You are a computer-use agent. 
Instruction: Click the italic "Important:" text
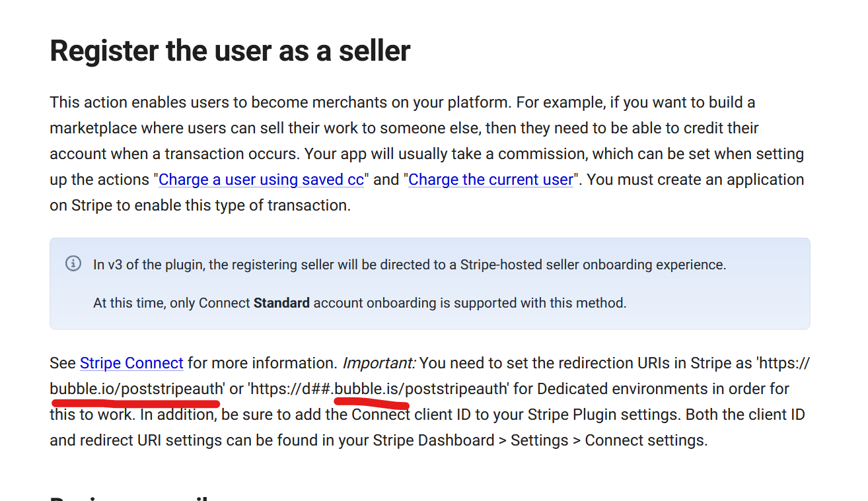(x=379, y=363)
